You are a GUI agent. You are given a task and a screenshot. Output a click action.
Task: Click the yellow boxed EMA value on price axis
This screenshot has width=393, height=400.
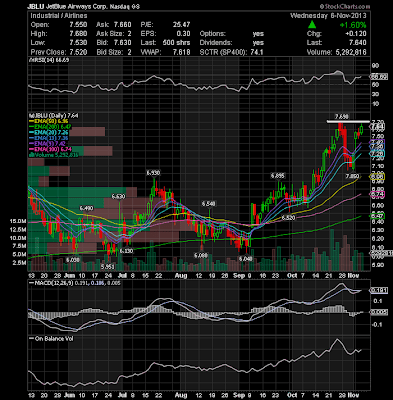(x=378, y=177)
